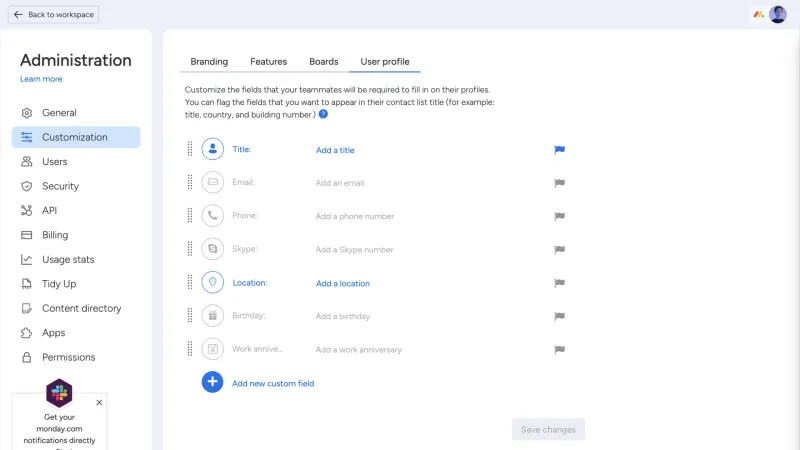Click the Title: field label
The width and height of the screenshot is (800, 450).
(241, 149)
